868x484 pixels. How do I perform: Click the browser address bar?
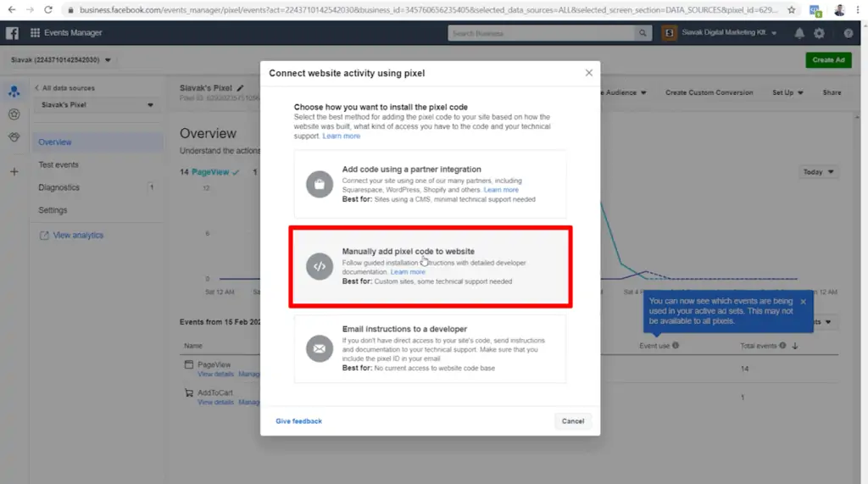426,10
